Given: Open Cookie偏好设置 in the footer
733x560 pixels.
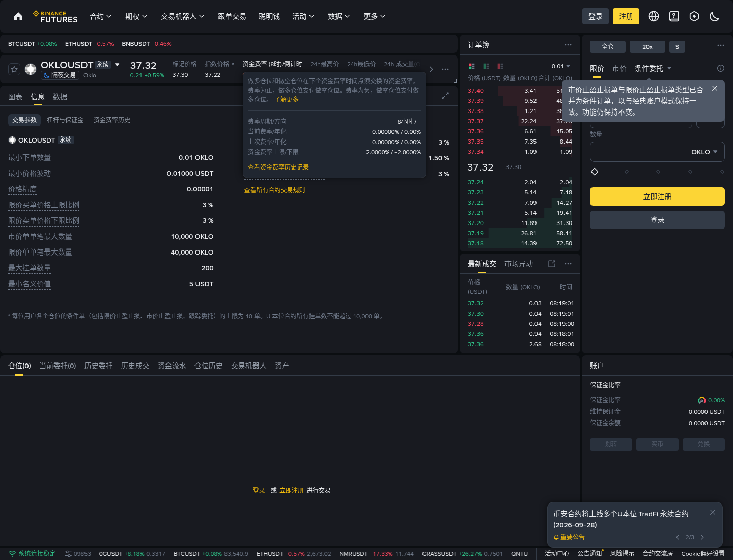Looking at the screenshot, I should point(703,554).
